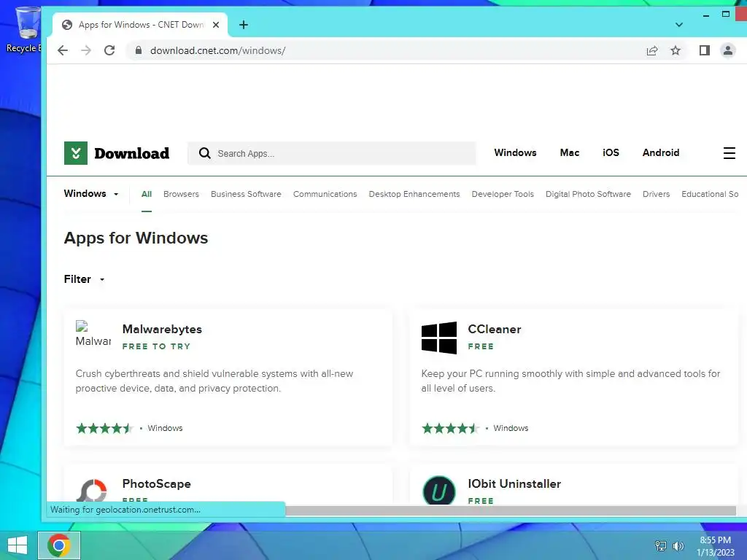
Task: Click the IObit Uninstaller title
Action: [514, 484]
